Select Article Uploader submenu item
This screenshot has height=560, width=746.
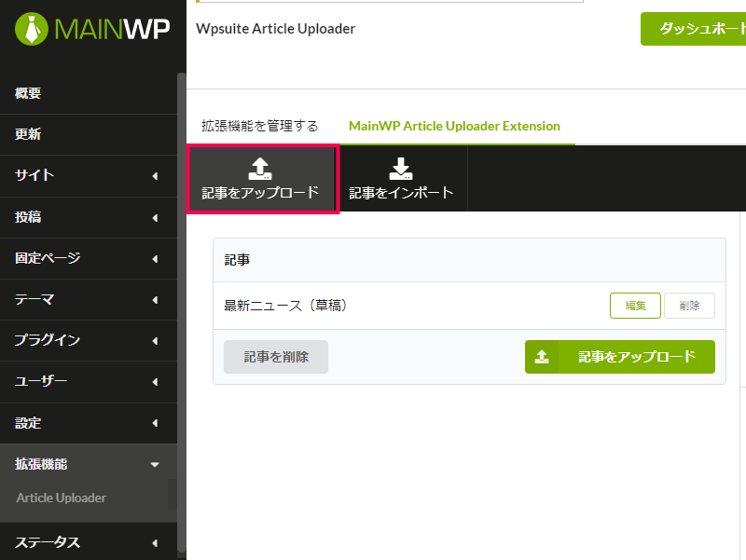coord(61,498)
